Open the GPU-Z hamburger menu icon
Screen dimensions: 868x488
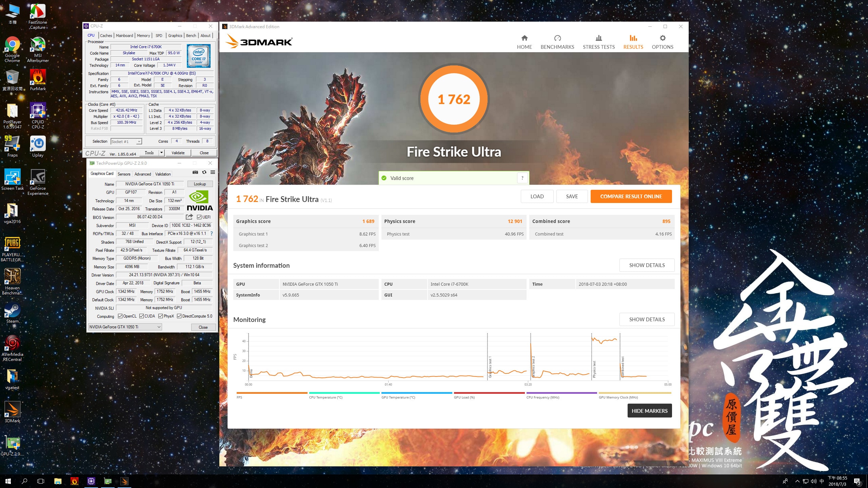point(213,172)
